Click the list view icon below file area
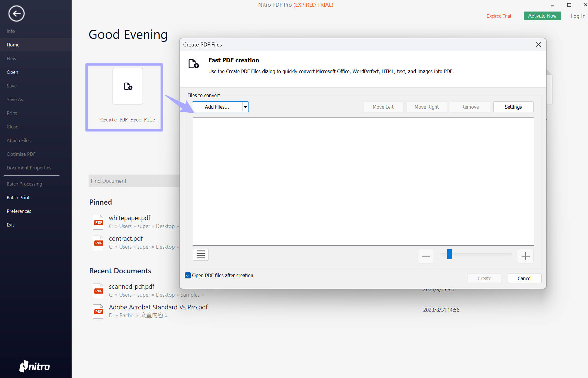This screenshot has height=378, width=588. tap(201, 255)
